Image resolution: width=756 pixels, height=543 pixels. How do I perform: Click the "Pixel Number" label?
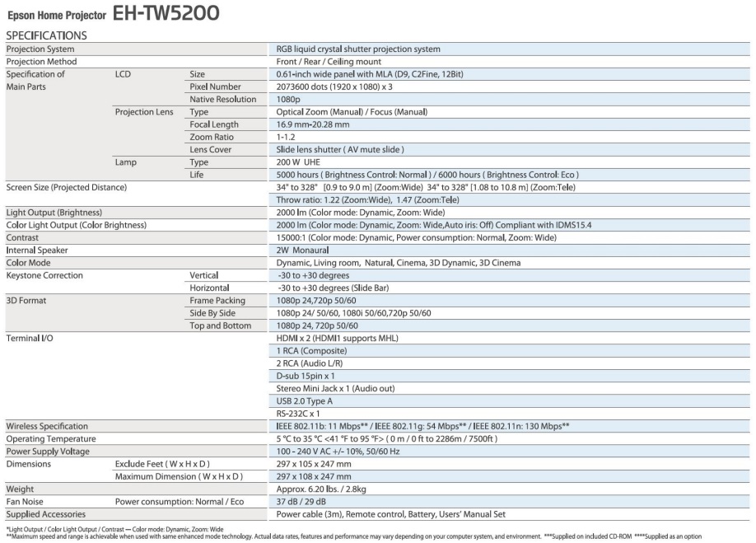click(215, 87)
